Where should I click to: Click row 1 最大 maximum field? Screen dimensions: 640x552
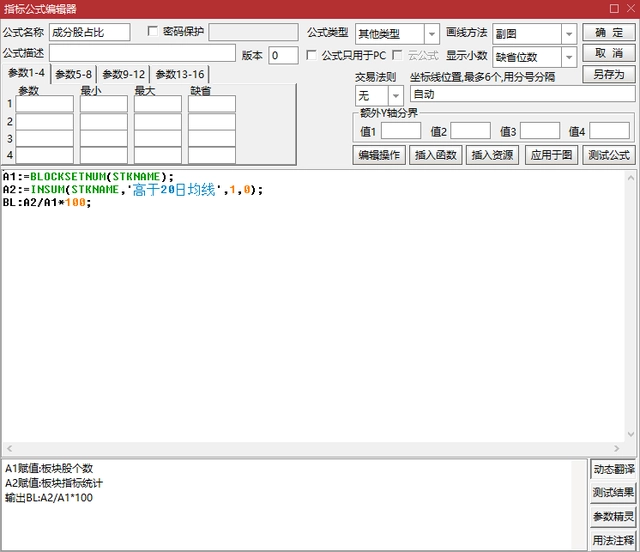pos(158,104)
